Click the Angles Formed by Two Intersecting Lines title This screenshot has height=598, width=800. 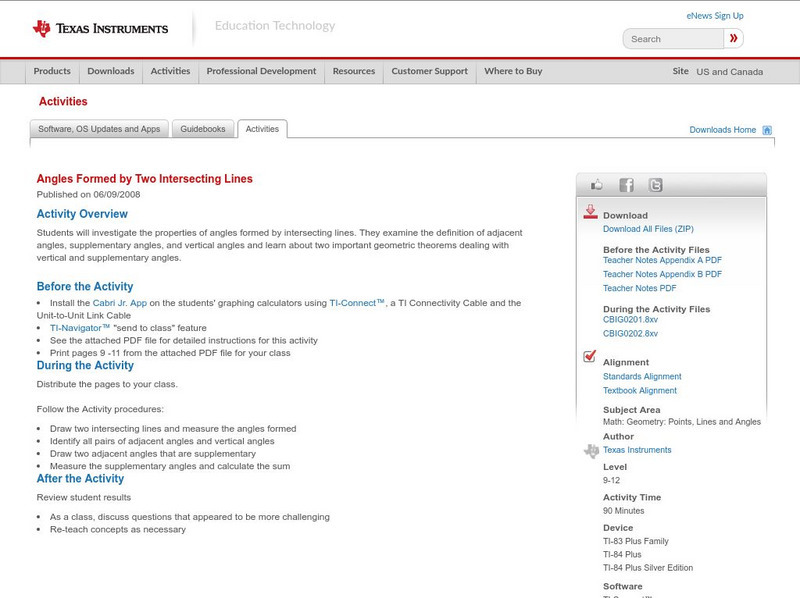tap(144, 179)
